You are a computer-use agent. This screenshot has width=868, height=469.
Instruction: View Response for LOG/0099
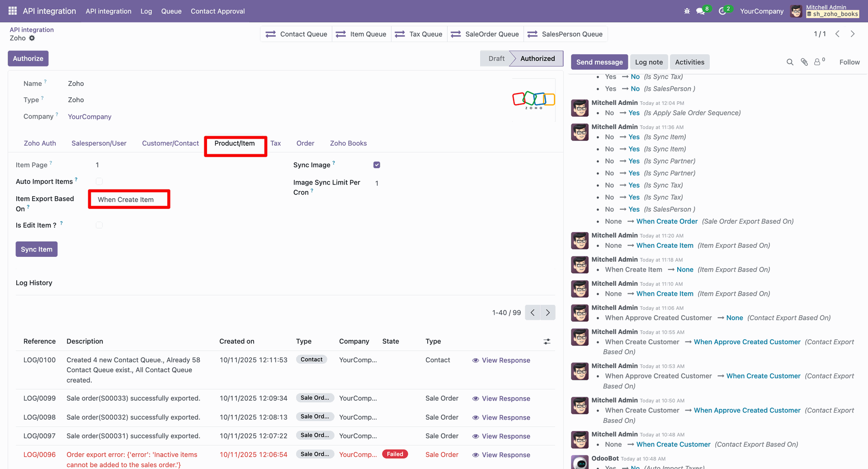(501, 398)
